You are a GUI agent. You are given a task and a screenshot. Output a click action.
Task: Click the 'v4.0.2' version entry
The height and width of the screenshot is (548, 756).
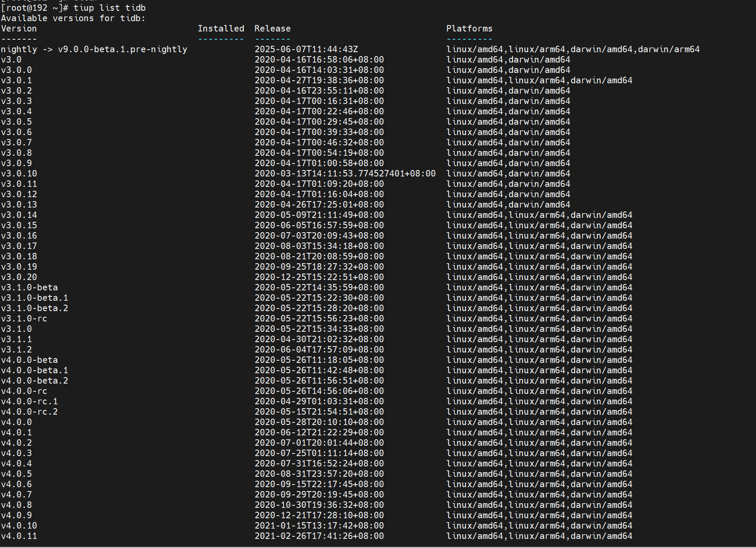click(16, 443)
